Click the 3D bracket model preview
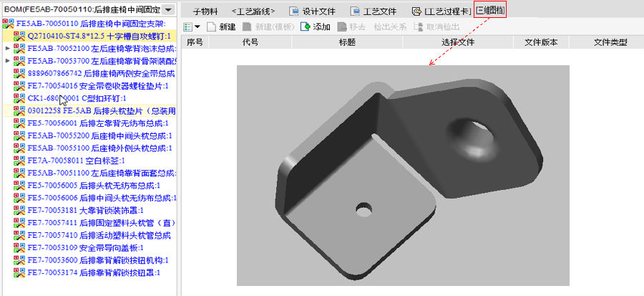This screenshot has height=296, width=644. [403, 175]
